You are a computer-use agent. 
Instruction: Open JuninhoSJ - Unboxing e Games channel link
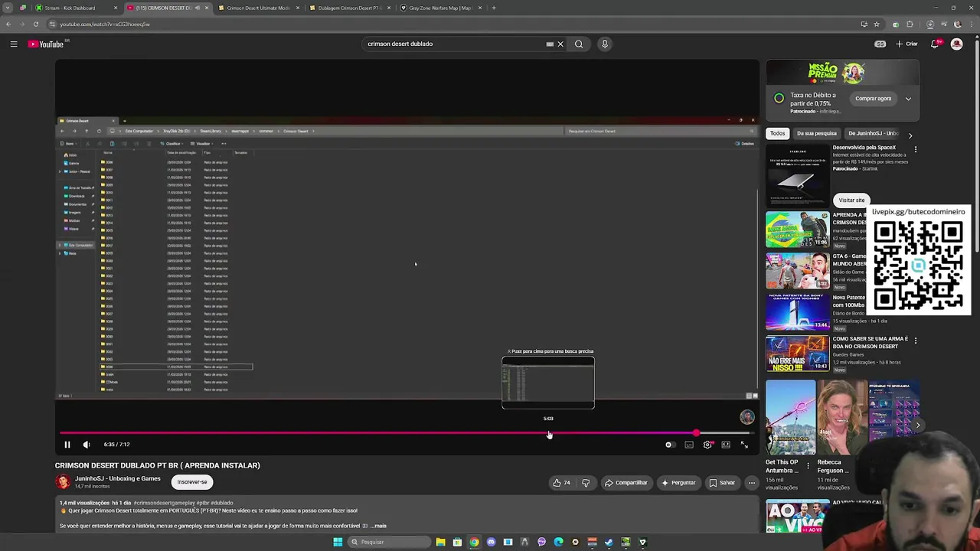pos(118,479)
